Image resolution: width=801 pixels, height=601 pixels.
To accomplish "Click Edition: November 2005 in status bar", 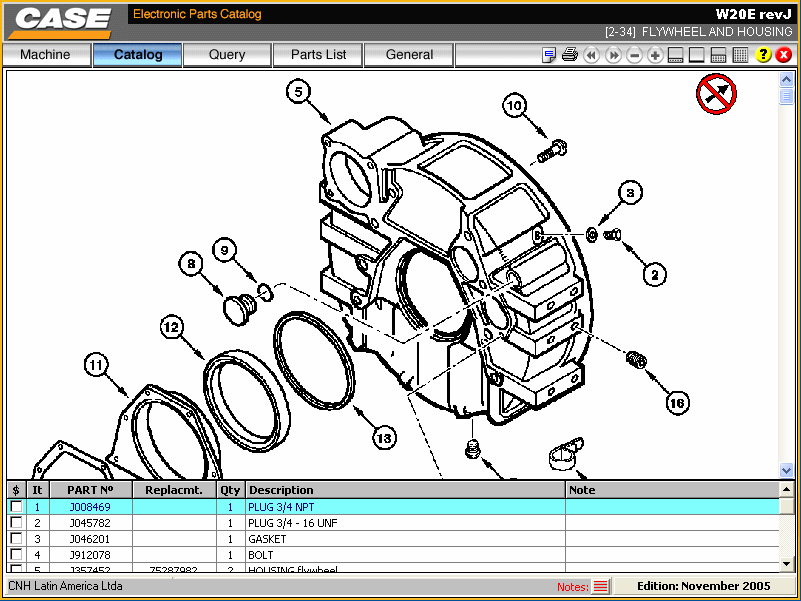I will click(x=703, y=586).
